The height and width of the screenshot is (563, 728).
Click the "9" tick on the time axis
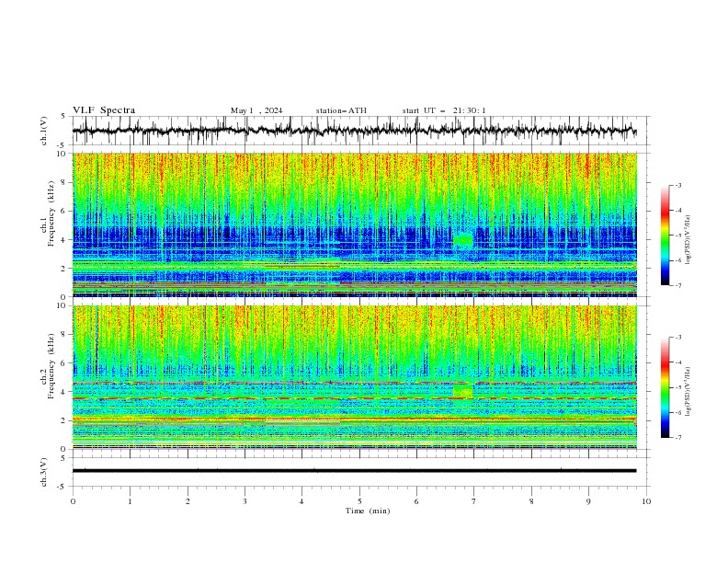[588, 501]
